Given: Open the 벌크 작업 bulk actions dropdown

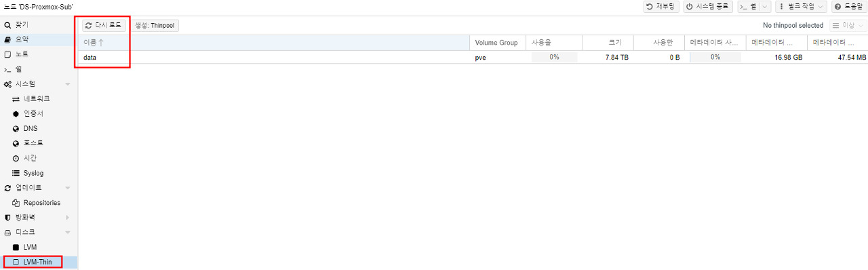Looking at the screenshot, I should tap(801, 6).
